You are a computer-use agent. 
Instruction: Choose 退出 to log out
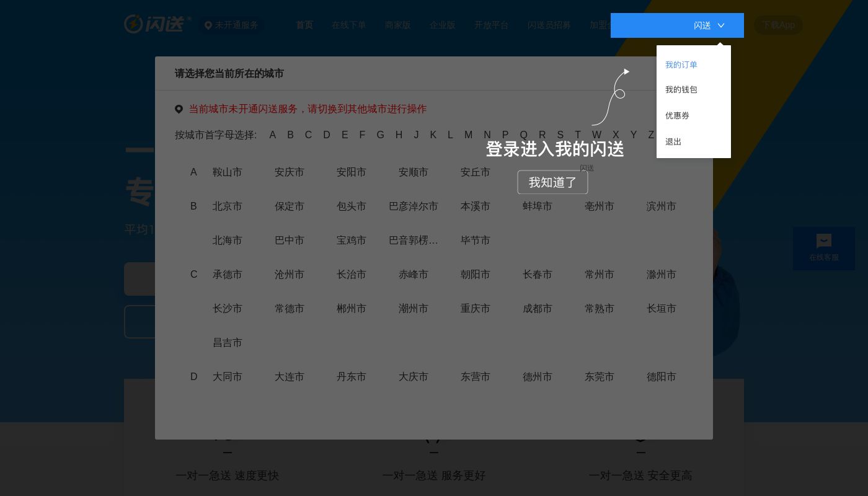673,141
